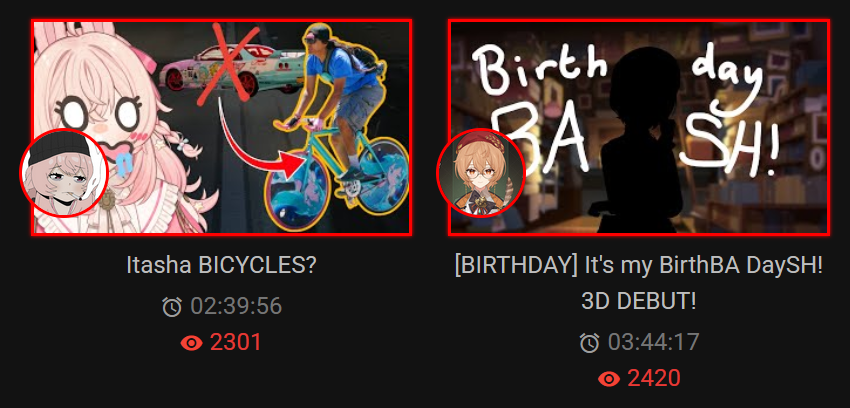Screen dimensions: 850x408
Task: Open the "[BIRTHDAY] It's my BirthBA DaySH!" title
Action: click(639, 265)
